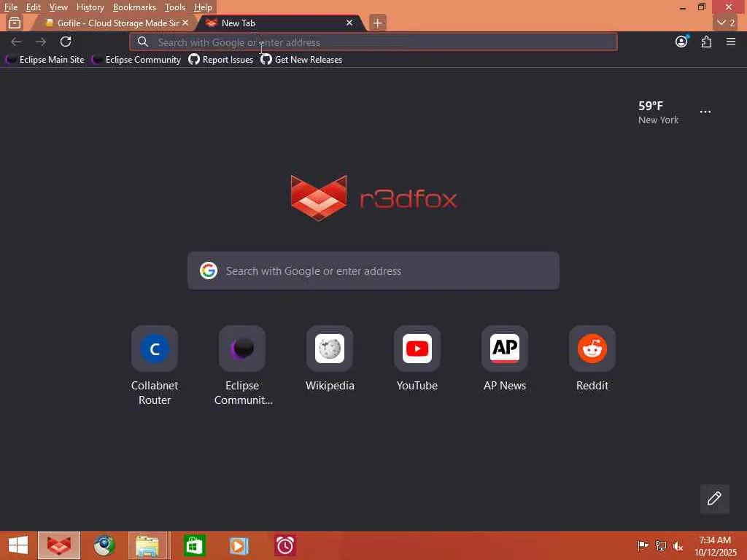Open Get New Releases bookmark
747x560 pixels.
301,60
